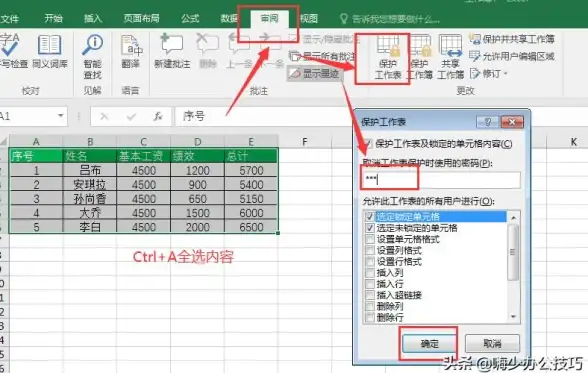Enable 插入列 checkbox
Viewport: 588px width, 373px height.
point(370,273)
